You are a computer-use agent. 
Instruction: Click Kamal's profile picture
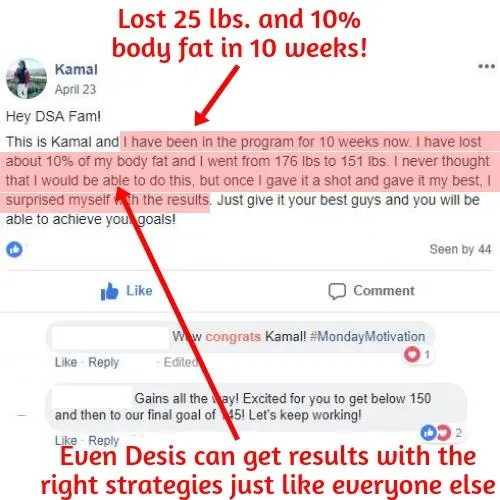coord(26,79)
